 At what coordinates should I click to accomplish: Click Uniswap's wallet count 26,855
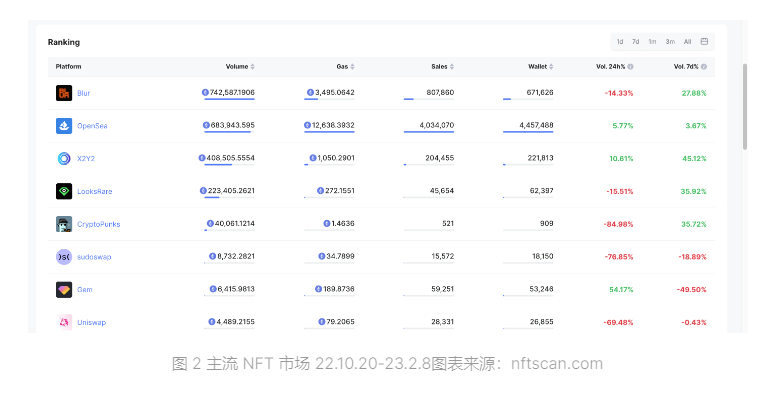pyautogui.click(x=541, y=322)
